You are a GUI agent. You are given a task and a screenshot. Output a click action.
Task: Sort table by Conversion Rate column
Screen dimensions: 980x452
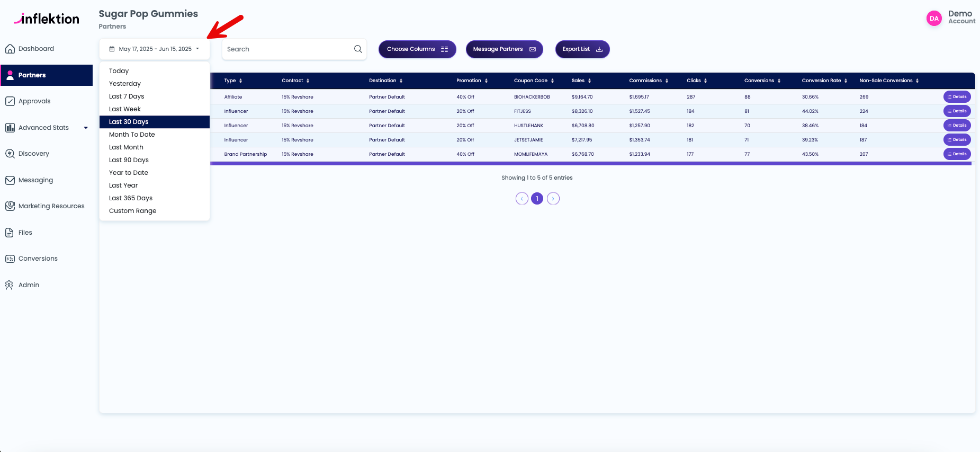pos(824,81)
